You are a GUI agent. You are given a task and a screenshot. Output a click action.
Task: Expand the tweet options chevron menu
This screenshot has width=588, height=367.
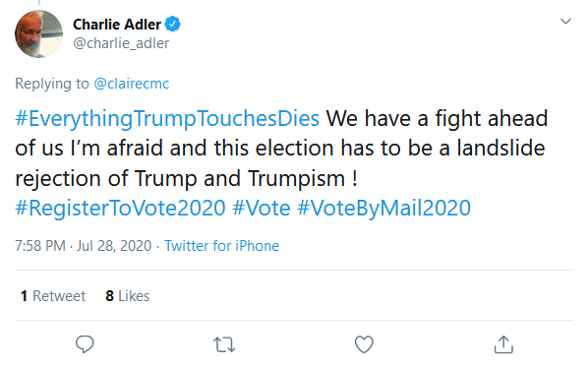pyautogui.click(x=565, y=22)
